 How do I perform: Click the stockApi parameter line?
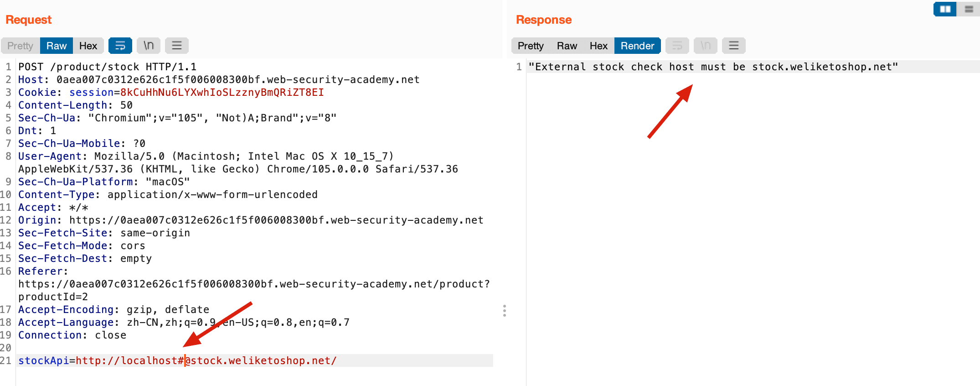pyautogui.click(x=255, y=360)
